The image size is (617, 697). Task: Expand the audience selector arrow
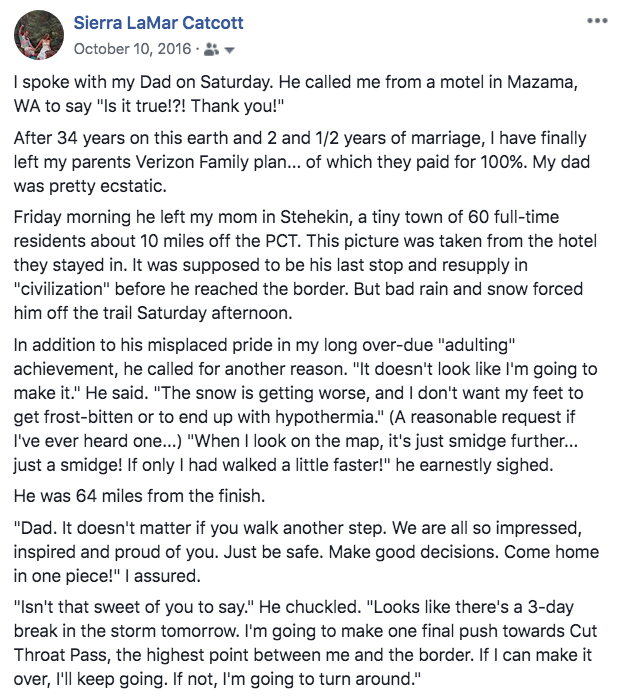pos(230,48)
